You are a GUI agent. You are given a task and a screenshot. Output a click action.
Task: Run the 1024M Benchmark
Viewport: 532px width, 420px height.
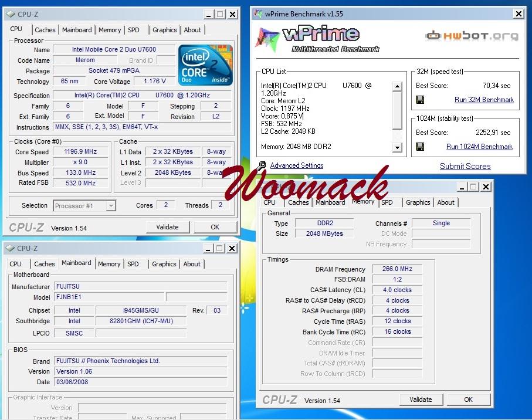tap(479, 147)
